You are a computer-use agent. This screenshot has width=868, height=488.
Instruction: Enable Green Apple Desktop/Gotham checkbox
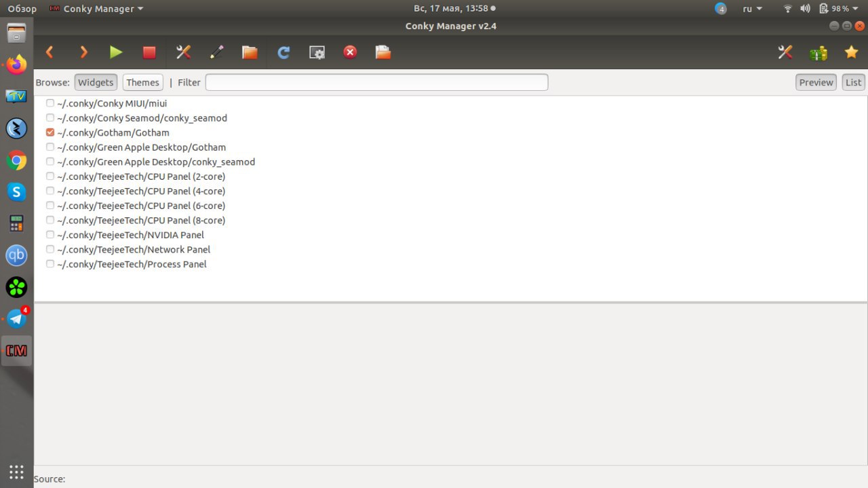pos(50,147)
